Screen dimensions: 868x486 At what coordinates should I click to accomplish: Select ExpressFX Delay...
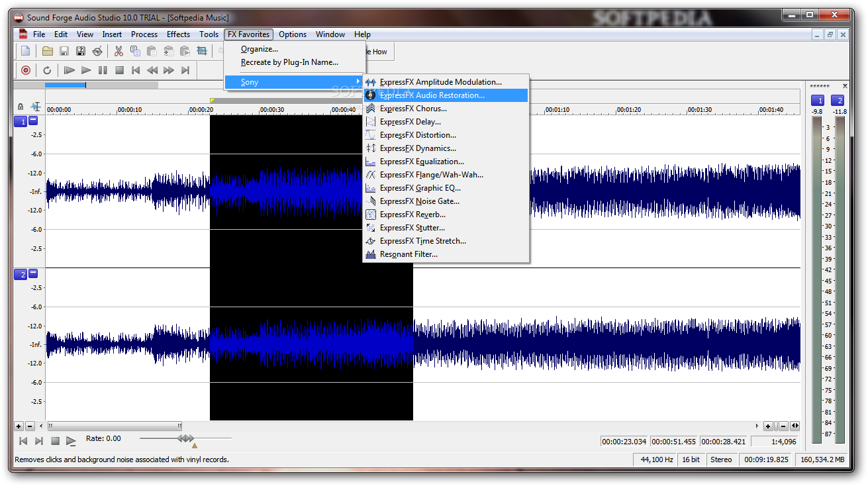tap(446, 122)
